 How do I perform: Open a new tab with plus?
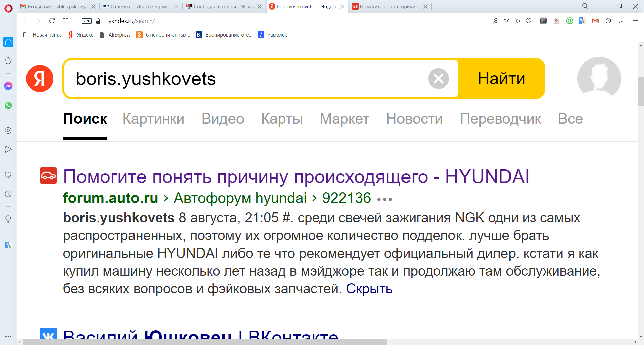438,6
